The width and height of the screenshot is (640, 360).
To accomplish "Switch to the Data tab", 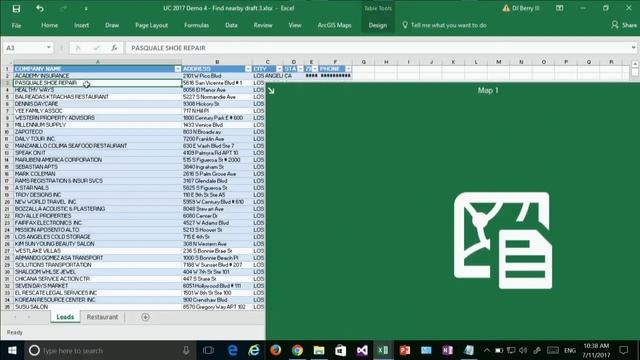I will coord(231,25).
